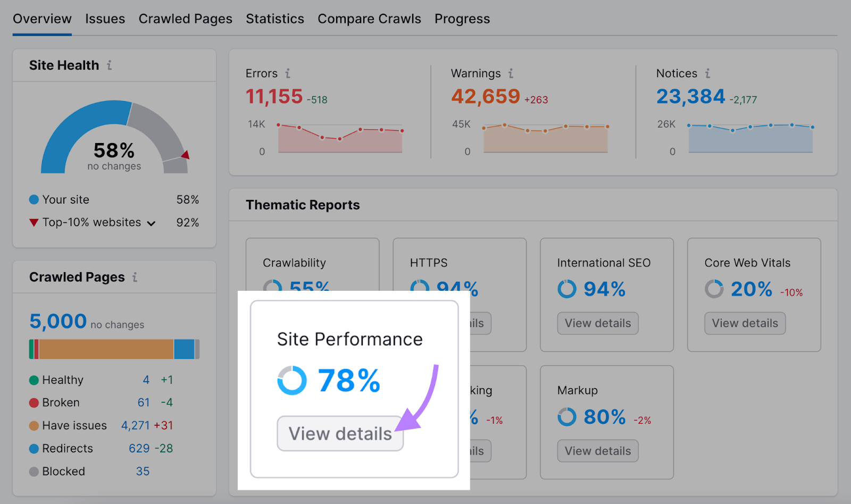Click the Crawled Pages info icon
Viewport: 851px width, 504px height.
click(x=135, y=277)
